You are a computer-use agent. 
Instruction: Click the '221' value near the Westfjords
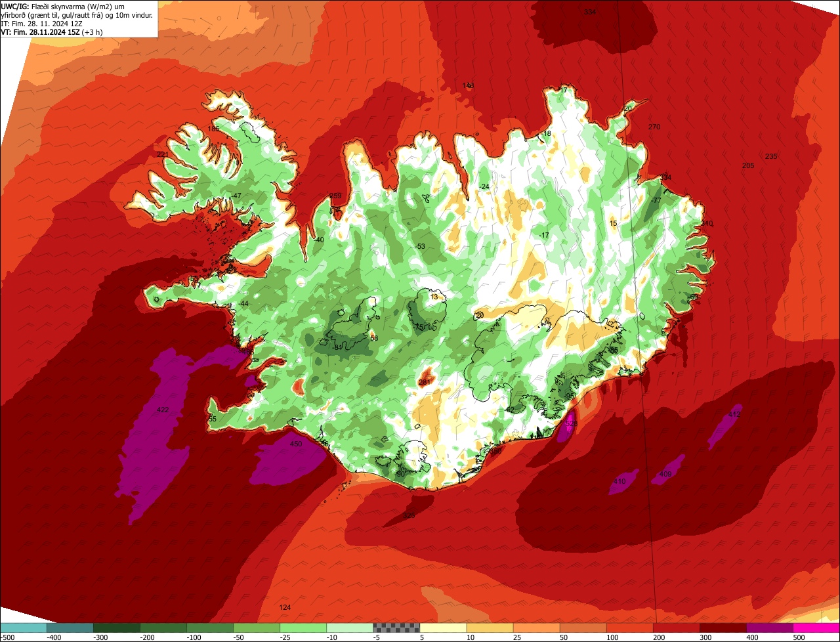pos(163,154)
